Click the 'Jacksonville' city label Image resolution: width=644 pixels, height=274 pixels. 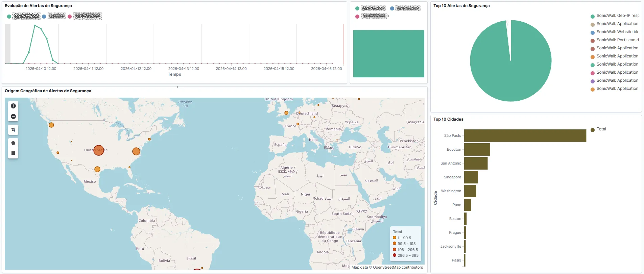point(451,246)
